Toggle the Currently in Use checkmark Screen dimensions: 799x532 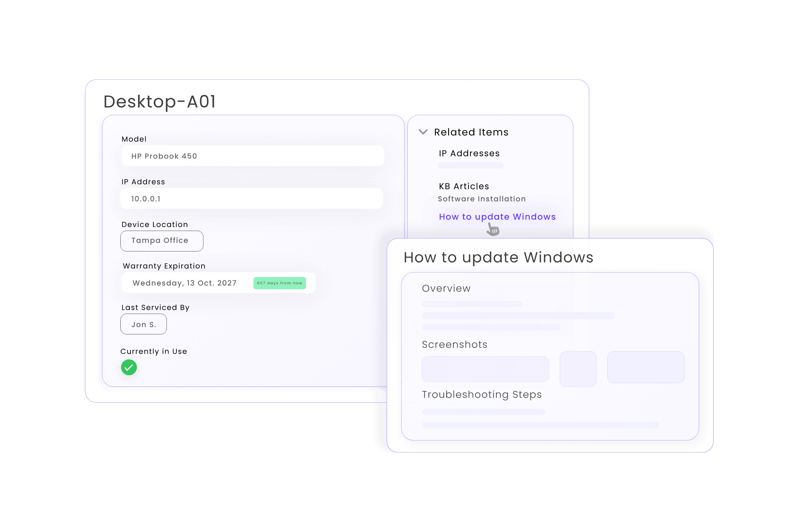(x=128, y=367)
